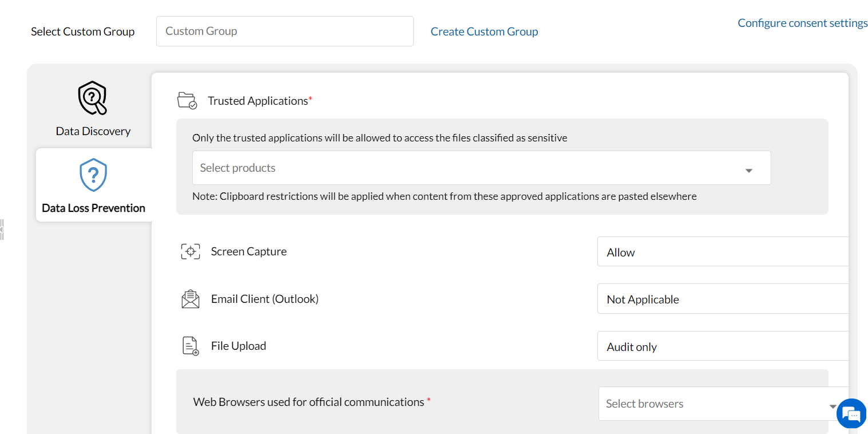Image resolution: width=868 pixels, height=434 pixels.
Task: Click the Email Client envelope icon
Action: pyautogui.click(x=191, y=299)
